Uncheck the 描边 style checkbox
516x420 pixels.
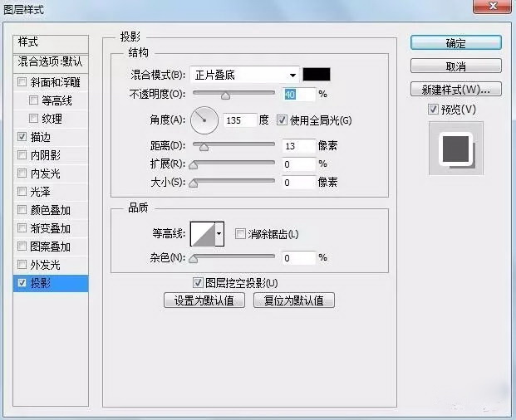click(x=22, y=136)
